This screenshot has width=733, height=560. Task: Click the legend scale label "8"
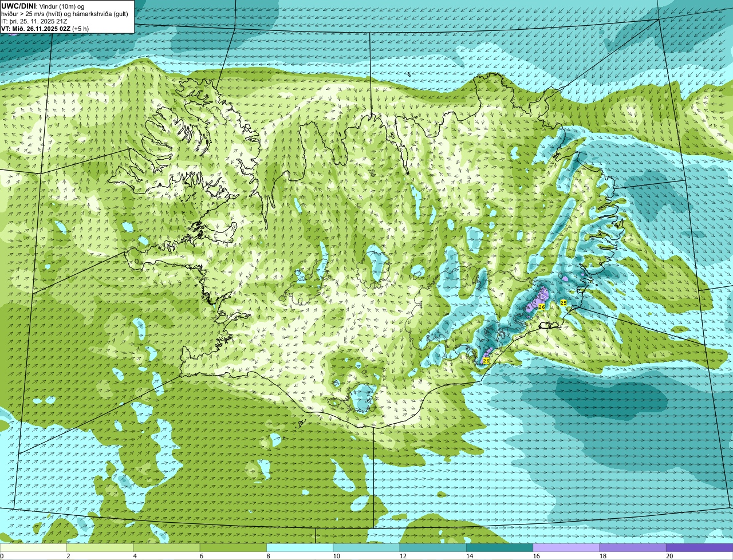(267, 556)
